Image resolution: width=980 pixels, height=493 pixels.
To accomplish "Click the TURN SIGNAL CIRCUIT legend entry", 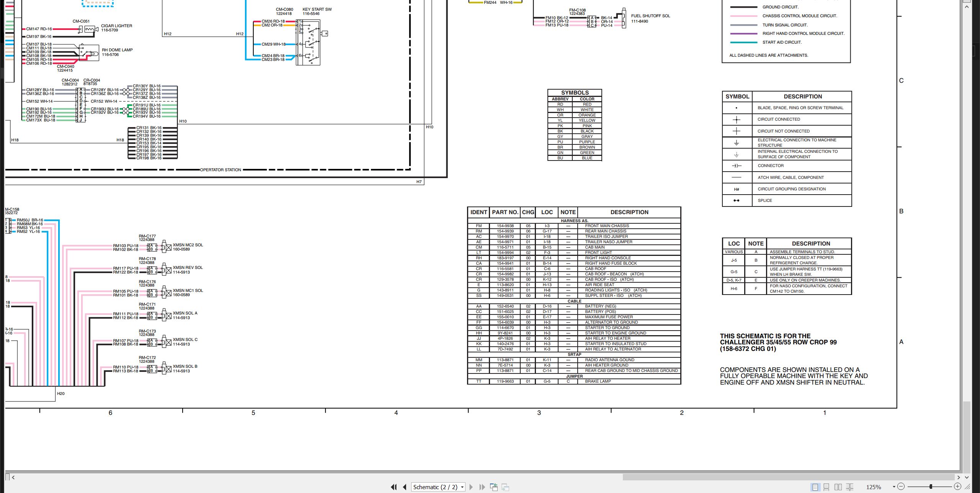I will [x=785, y=25].
